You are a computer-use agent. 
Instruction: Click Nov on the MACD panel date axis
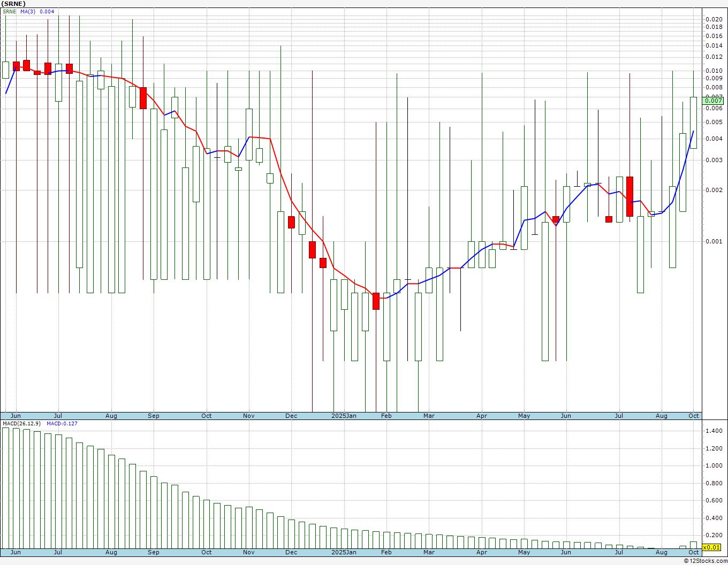tap(249, 552)
